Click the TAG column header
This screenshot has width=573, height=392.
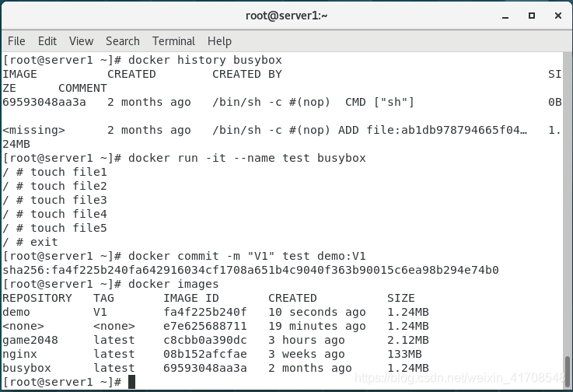[103, 298]
